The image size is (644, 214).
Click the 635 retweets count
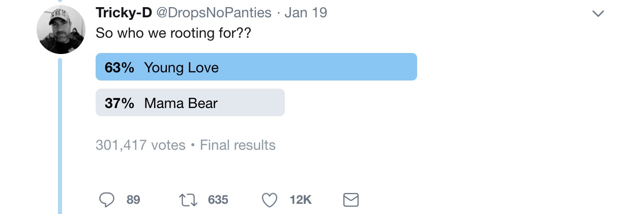coord(218,200)
